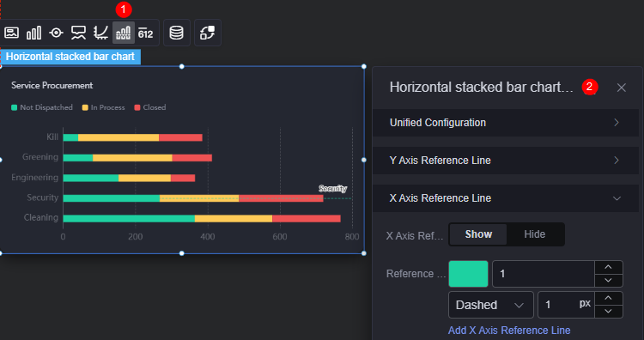Click the interaction swap icon
Viewport: 644px width, 340px height.
tap(208, 33)
